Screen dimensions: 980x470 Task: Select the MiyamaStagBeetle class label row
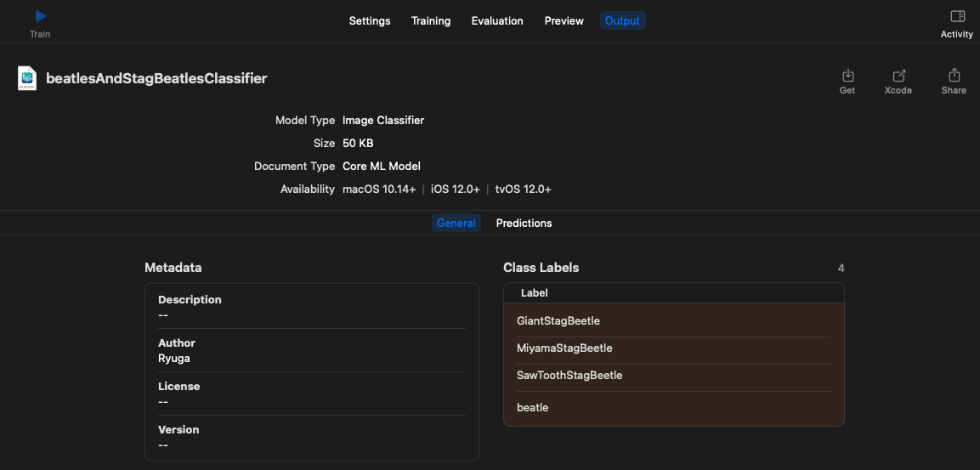[x=674, y=348]
